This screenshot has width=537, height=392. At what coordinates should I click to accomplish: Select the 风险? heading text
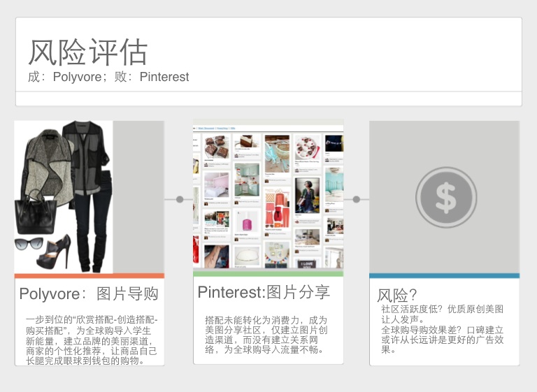[397, 295]
